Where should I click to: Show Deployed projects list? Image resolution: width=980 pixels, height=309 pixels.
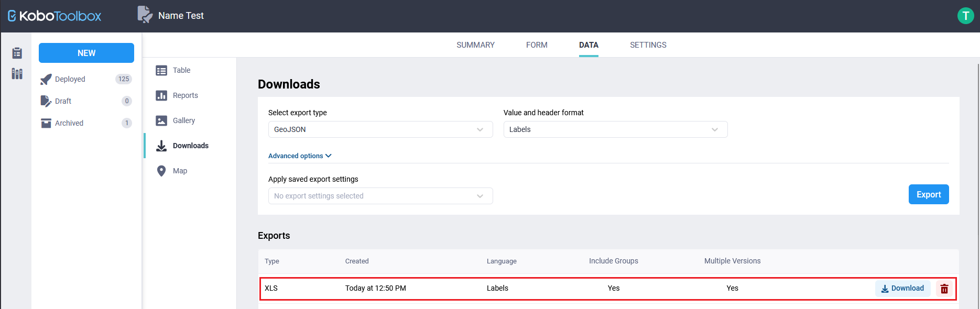(70, 79)
